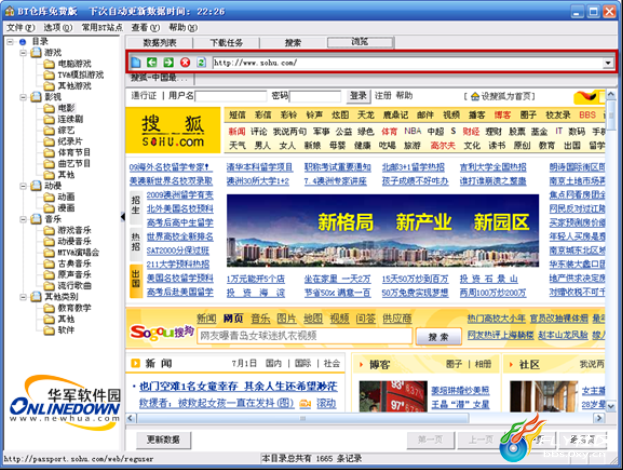Click the Sogou 搜索 button
The image size is (623, 470).
[439, 337]
